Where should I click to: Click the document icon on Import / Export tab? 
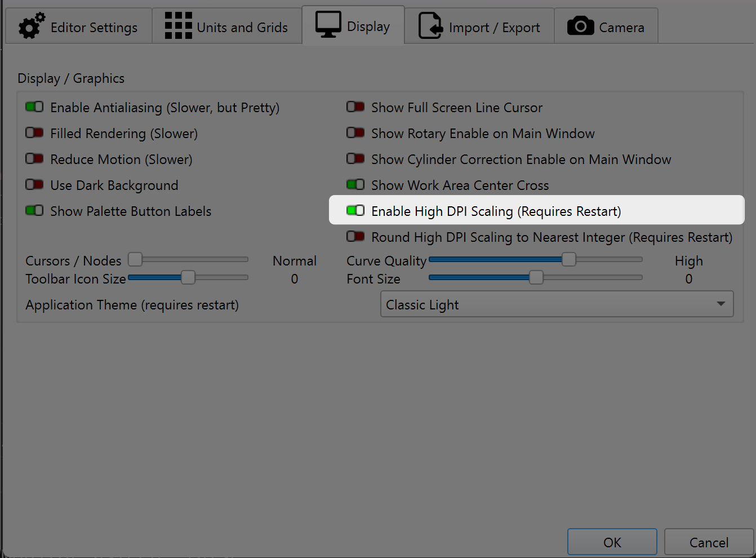click(429, 25)
